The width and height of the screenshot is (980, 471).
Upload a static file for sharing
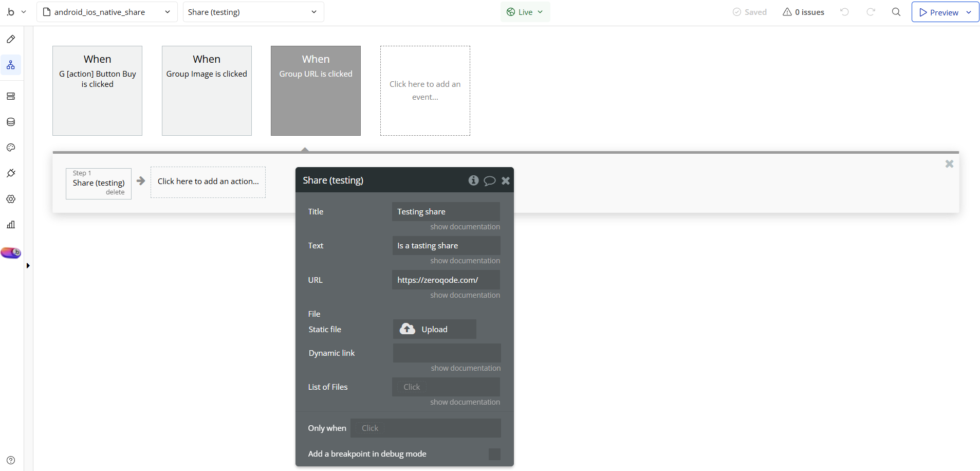coord(434,329)
